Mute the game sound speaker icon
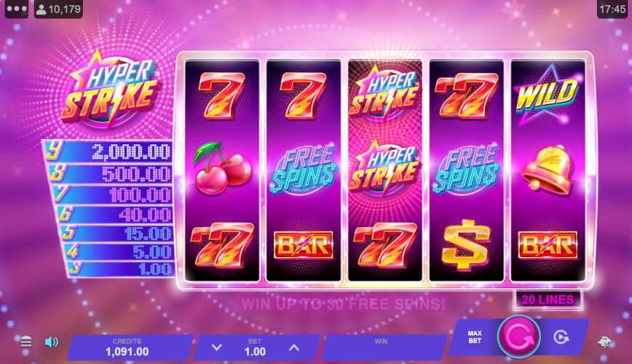The width and height of the screenshot is (632, 364). pyautogui.click(x=51, y=342)
